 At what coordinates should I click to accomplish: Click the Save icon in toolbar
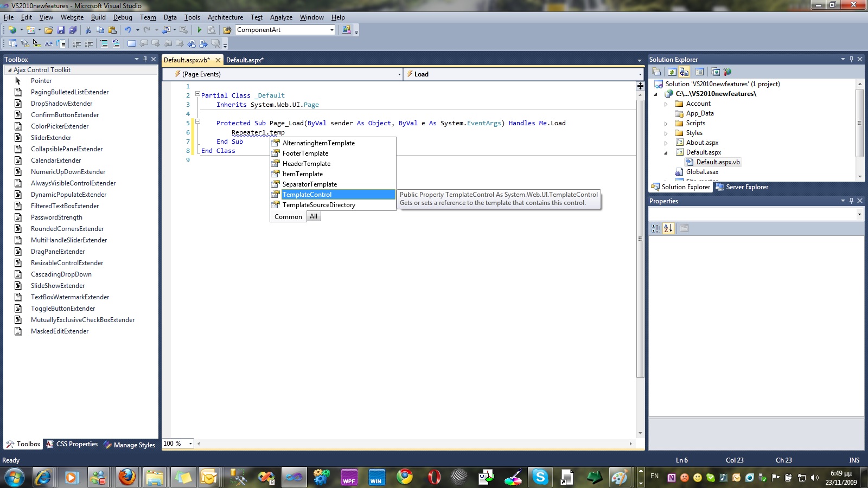point(61,30)
